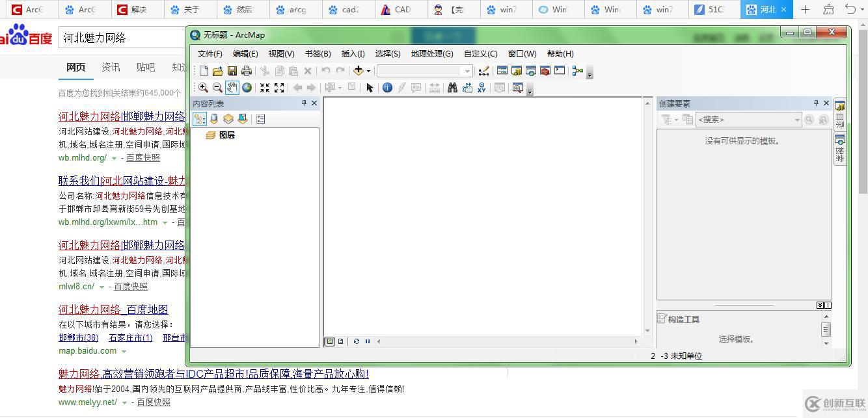Open the 窗口(W) menu
Viewport: 868px width, 418px height.
click(522, 54)
